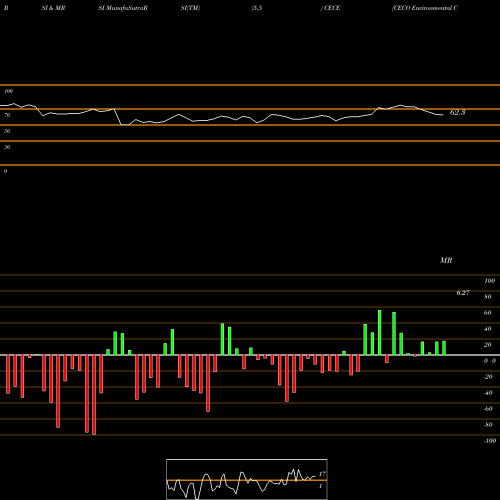
Task: Click the SI & MR header text
Action: click(x=53, y=8)
